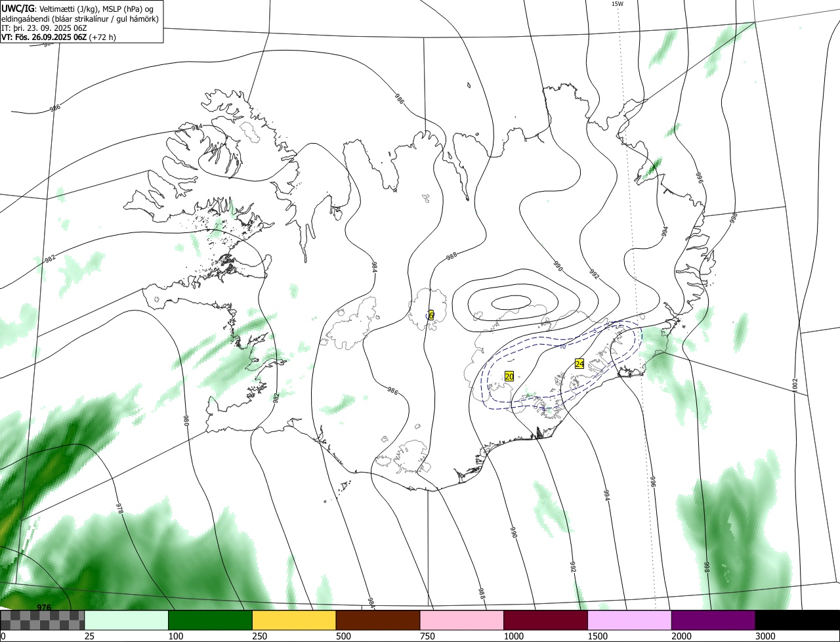The height and width of the screenshot is (642, 840).
Task: Click the 1002 isobar label
Action: pyautogui.click(x=795, y=385)
